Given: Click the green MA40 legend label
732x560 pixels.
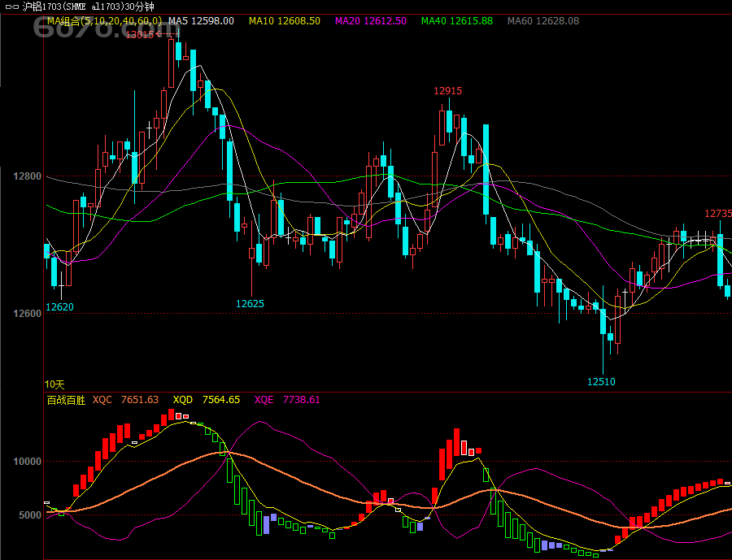Looking at the screenshot, I should pyautogui.click(x=457, y=20).
